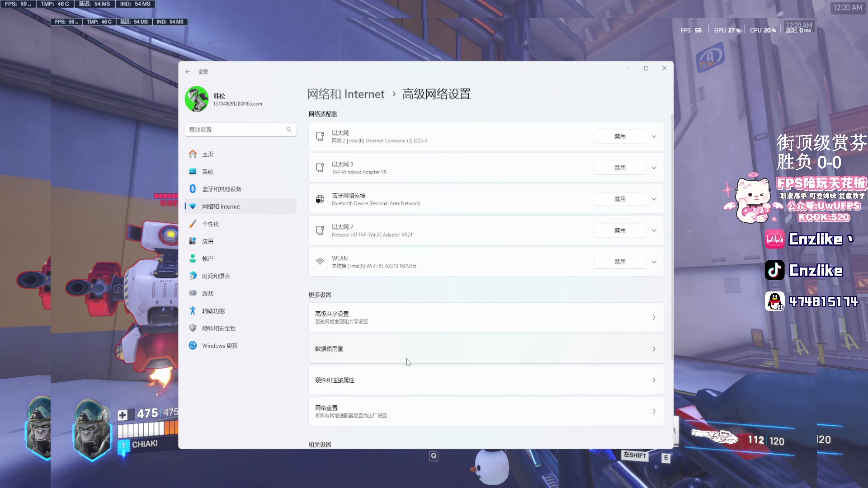Click the 帐户 account icon
The width and height of the screenshot is (868, 488).
[193, 258]
